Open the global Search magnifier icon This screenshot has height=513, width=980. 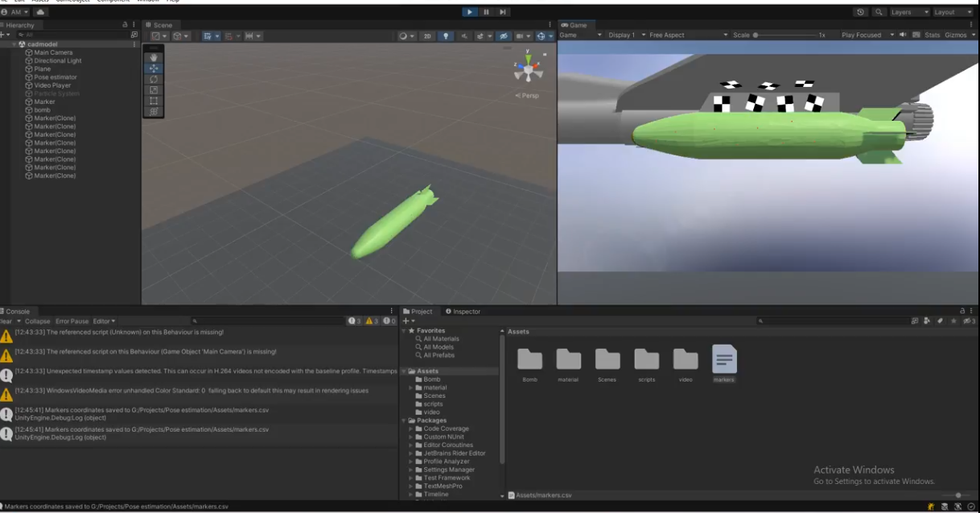pyautogui.click(x=879, y=12)
